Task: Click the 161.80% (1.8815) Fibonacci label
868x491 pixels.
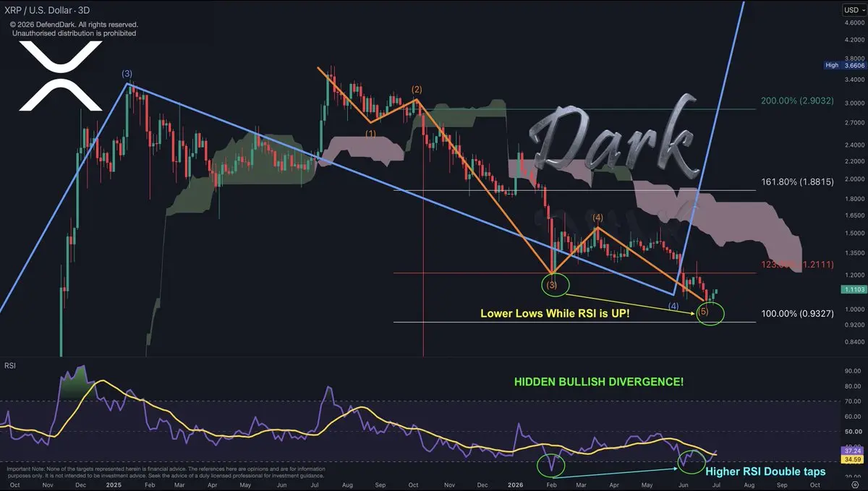Action: coord(798,183)
